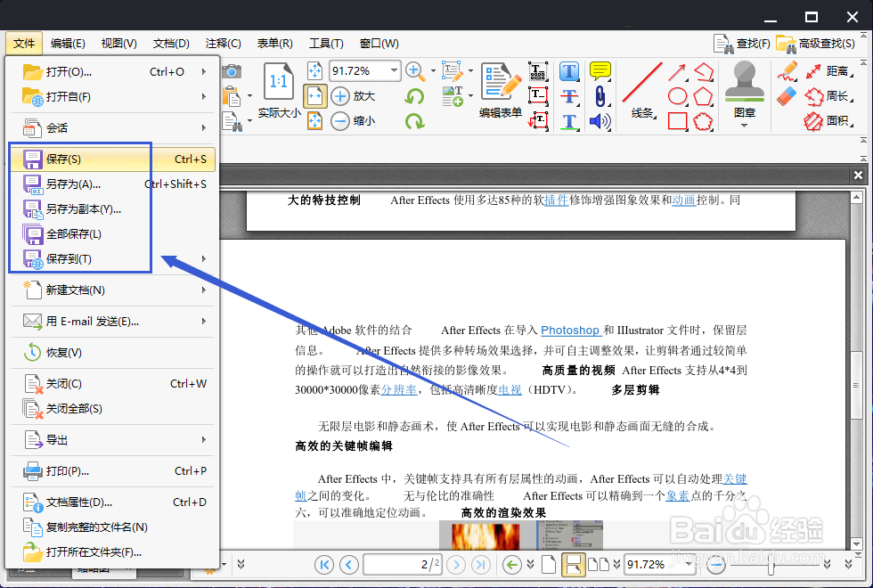Open the Stamp (图章) dropdown arrow

(745, 126)
